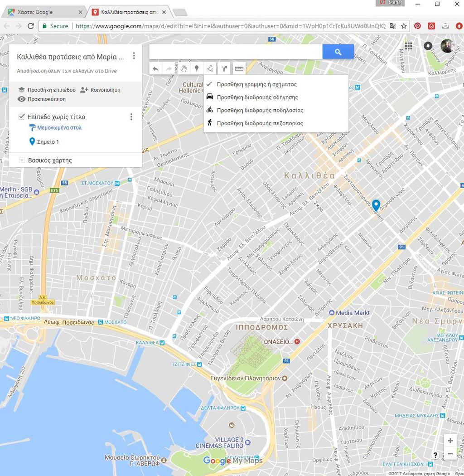Select the add marker tool
Screen dimensions: 464x476
click(197, 69)
